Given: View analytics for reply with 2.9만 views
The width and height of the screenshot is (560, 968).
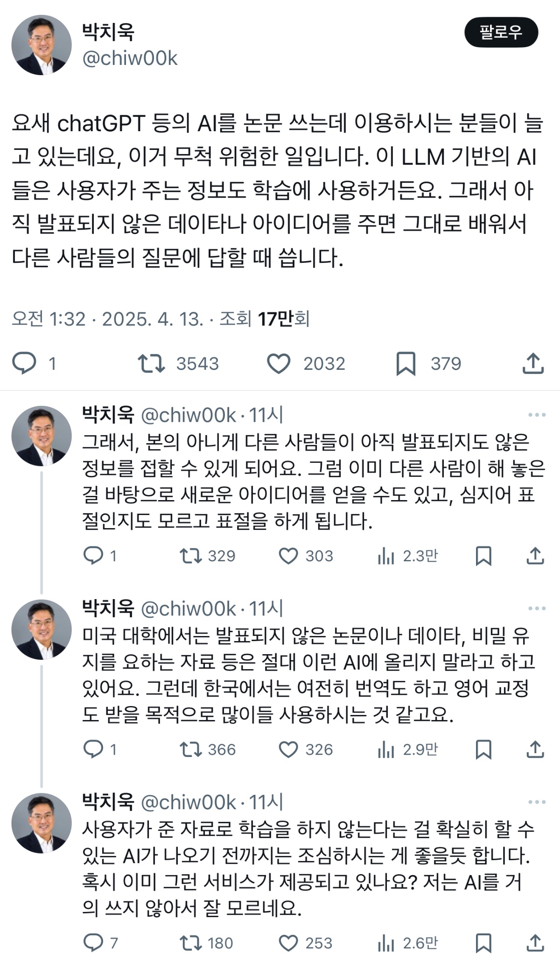Looking at the screenshot, I should (x=386, y=749).
